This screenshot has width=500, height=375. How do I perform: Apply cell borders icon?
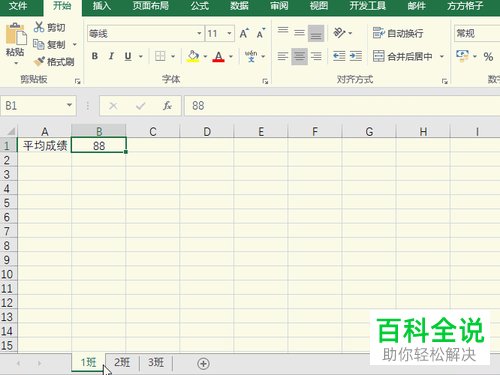[160, 56]
